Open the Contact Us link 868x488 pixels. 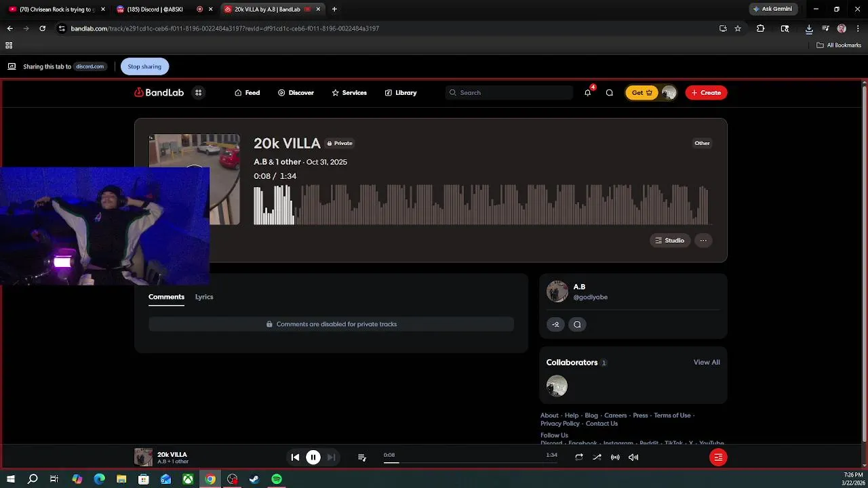coord(601,424)
